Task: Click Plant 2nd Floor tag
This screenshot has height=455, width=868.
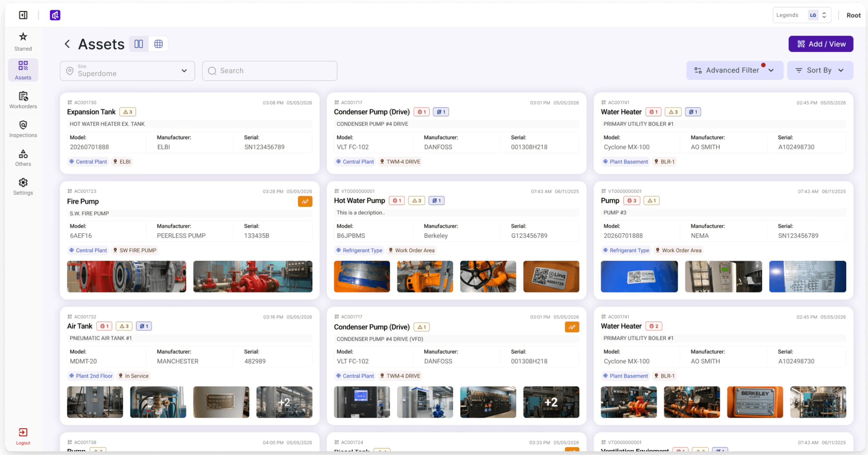Action: click(x=91, y=376)
